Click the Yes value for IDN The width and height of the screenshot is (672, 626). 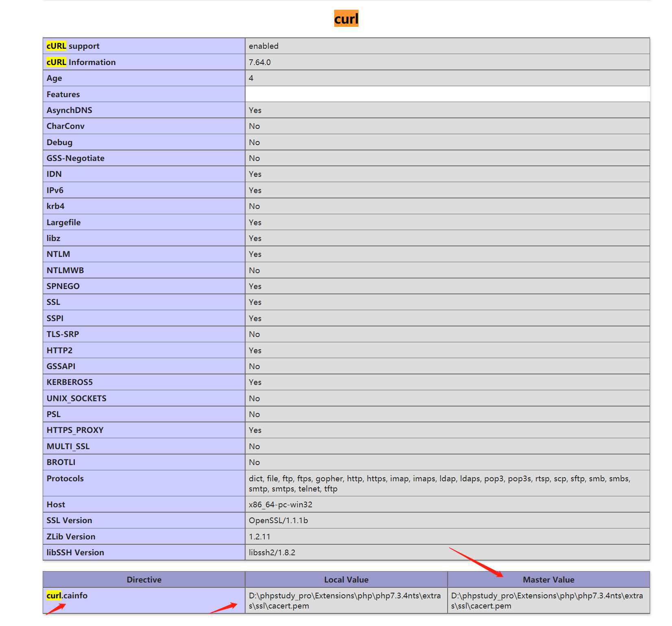pyautogui.click(x=255, y=174)
